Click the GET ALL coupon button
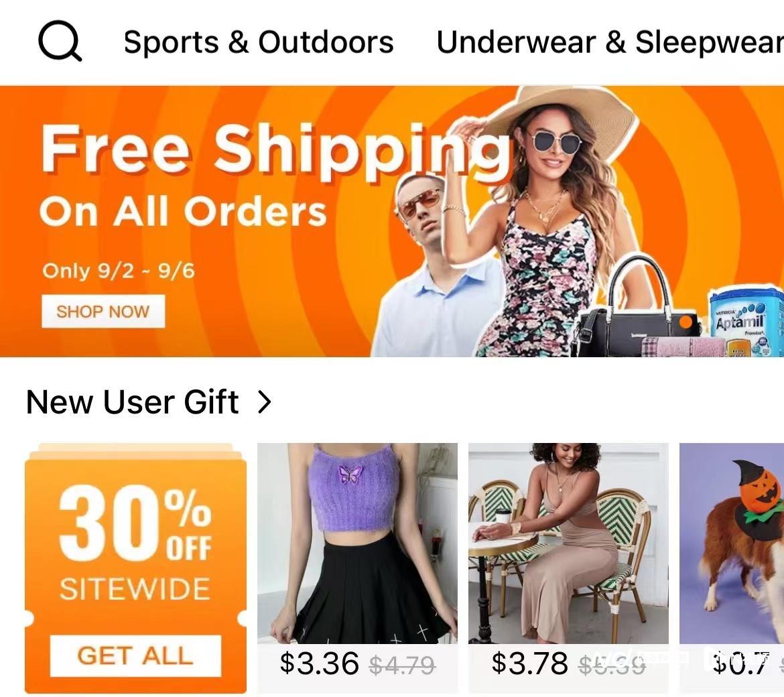This screenshot has width=784, height=697. coord(135,655)
